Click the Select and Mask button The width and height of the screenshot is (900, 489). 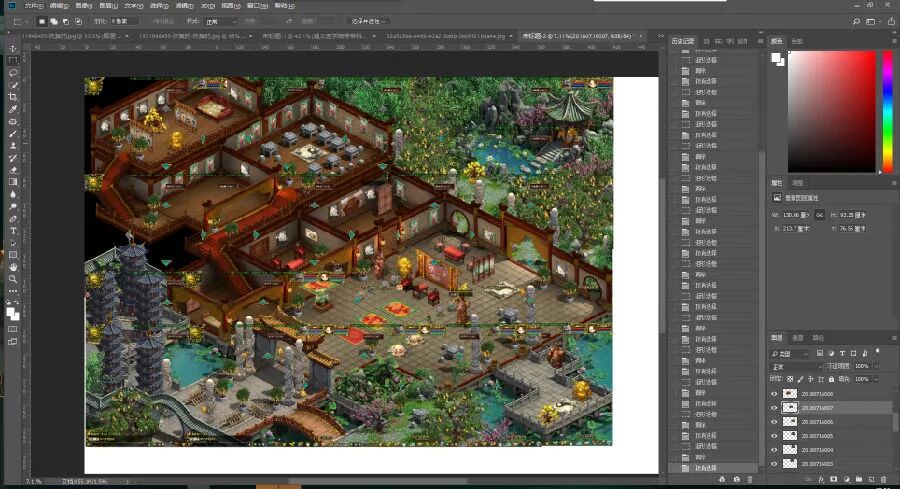pos(368,21)
